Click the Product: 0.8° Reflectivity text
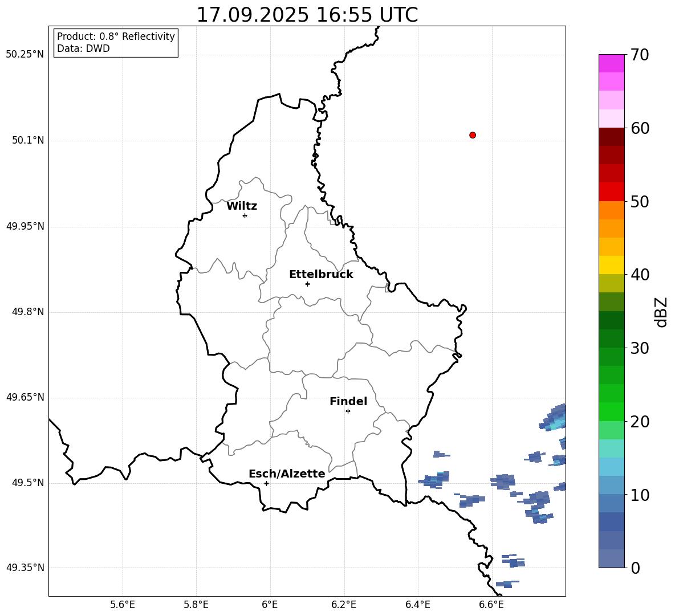Viewport: 675px width, 616px height. click(x=116, y=36)
